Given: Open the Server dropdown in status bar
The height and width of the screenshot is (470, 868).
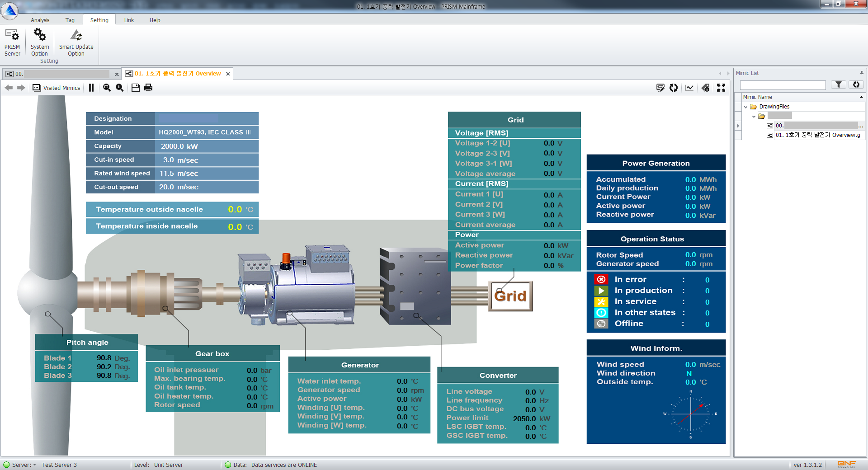Looking at the screenshot, I should point(34,465).
